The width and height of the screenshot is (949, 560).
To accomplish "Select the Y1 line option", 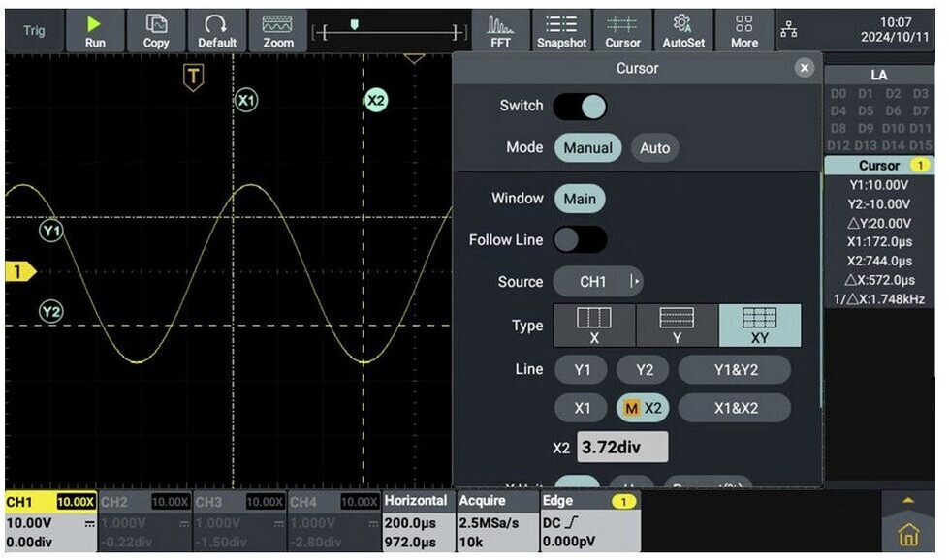I will point(582,370).
